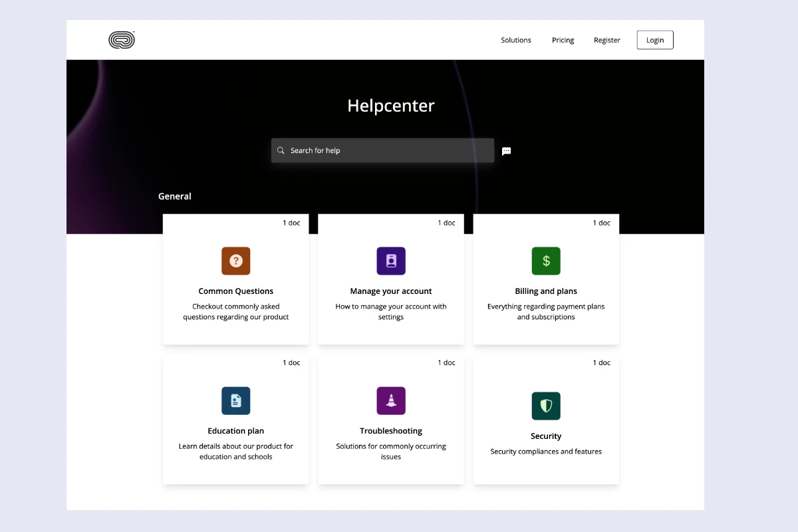Click "How to manage your account" description
The image size is (798, 532).
click(x=391, y=312)
